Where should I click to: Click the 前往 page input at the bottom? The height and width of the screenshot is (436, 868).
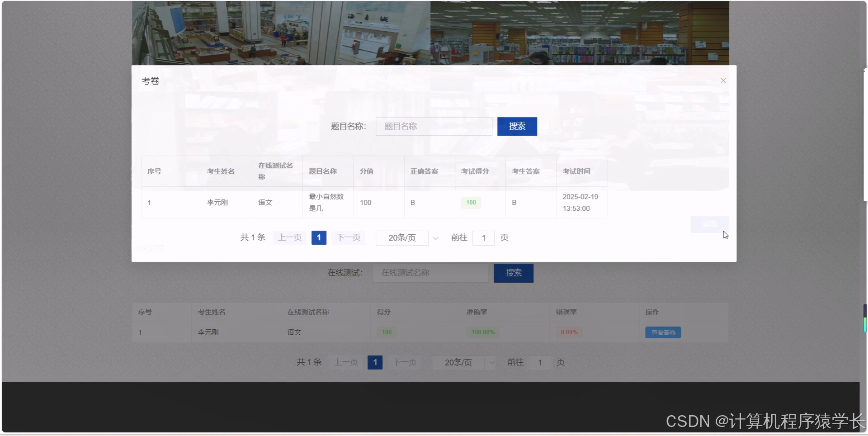pos(540,362)
